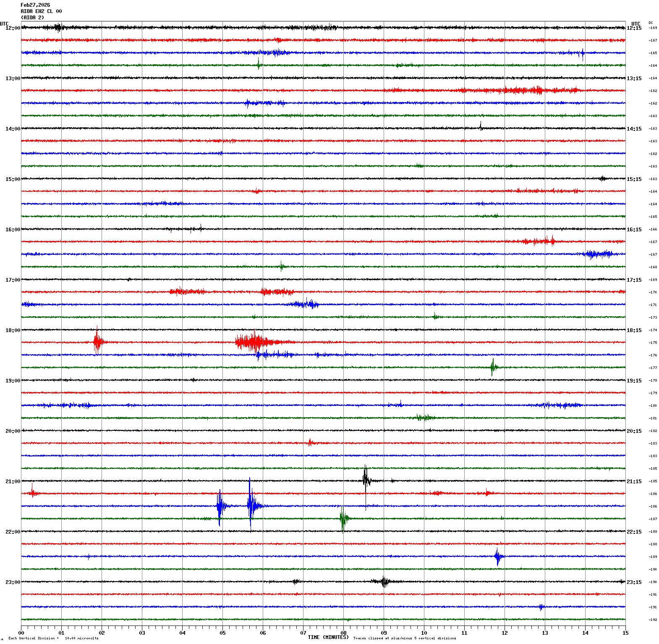Click the 12:00 UTC time label
The width and height of the screenshot is (659, 644).
click(x=13, y=28)
